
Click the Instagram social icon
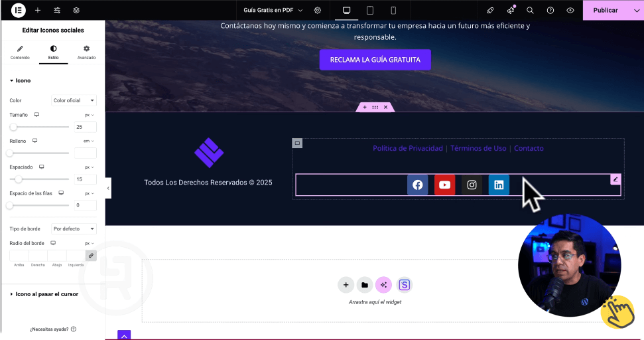pos(472,185)
